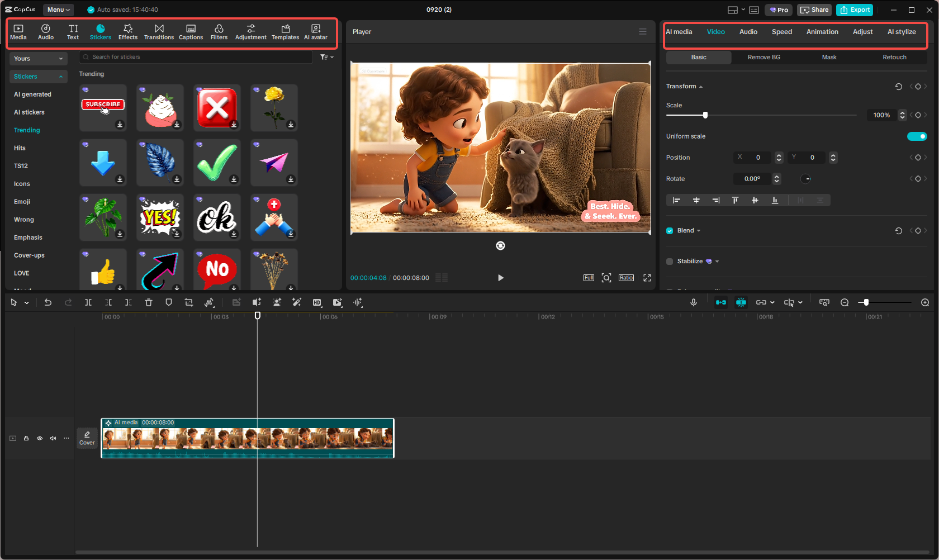Viewport: 939px width, 560px height.
Task: Open the Stickers panel in the top toolbar
Action: (101, 31)
